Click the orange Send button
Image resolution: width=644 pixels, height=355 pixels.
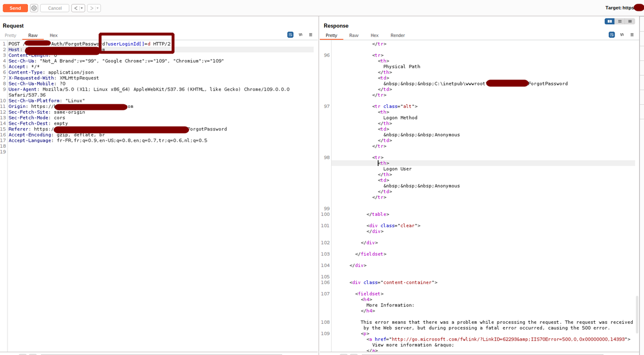[15, 8]
